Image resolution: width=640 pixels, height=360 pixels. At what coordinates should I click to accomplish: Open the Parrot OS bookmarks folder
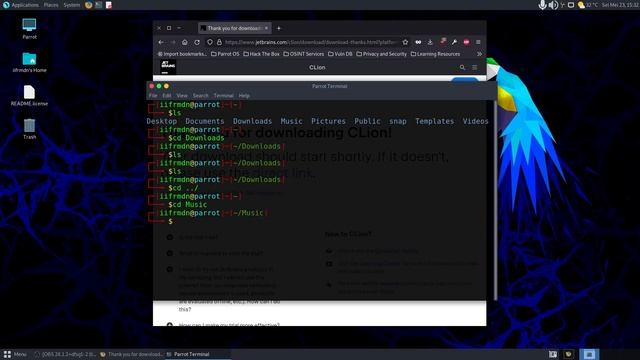click(x=225, y=54)
